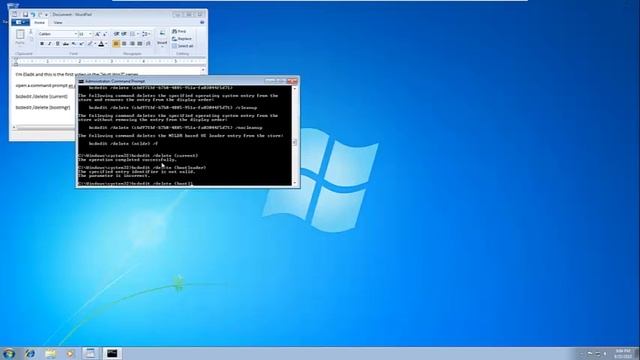Image resolution: width=640 pixels, height=360 pixels.
Task: Click the WordPad Help icon
Action: click(202, 22)
